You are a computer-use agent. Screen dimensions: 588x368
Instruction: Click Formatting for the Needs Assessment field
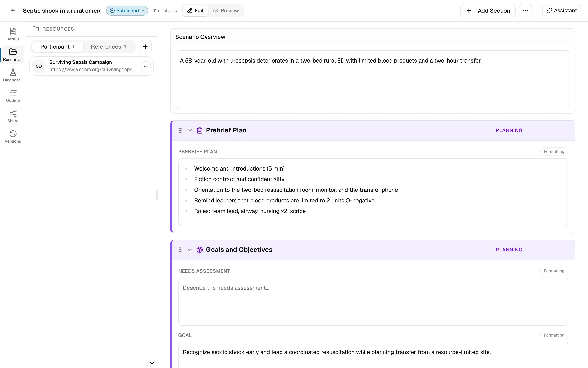click(x=554, y=271)
